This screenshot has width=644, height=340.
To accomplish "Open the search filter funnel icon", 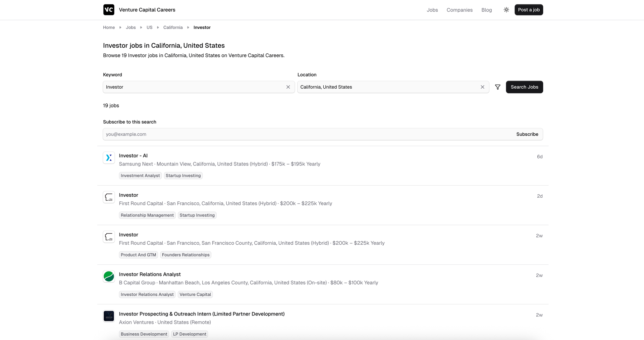I will 497,87.
